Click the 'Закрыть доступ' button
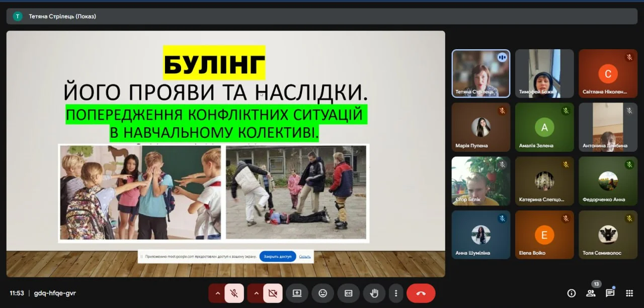This screenshot has width=644, height=308. 278,256
